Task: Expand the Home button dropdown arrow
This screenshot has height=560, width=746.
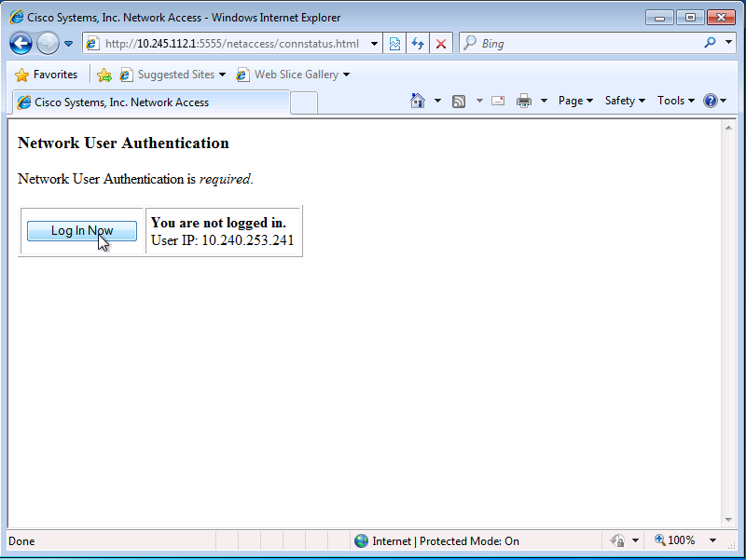Action: 437,101
